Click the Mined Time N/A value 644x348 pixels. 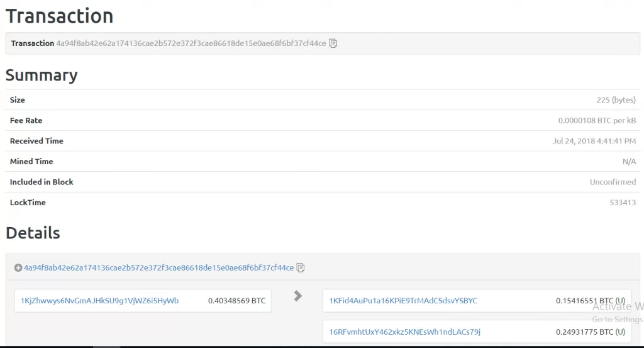(x=629, y=162)
